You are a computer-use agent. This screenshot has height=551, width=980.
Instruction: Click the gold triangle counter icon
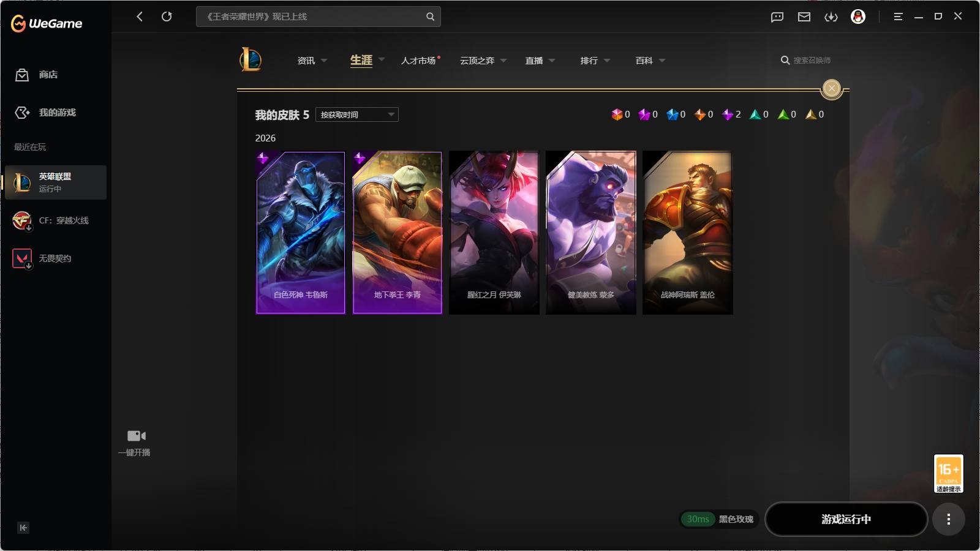click(811, 114)
